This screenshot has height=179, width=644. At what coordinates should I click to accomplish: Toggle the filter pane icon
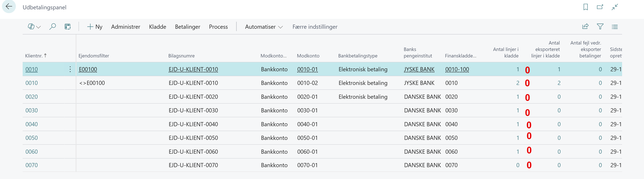tap(600, 26)
